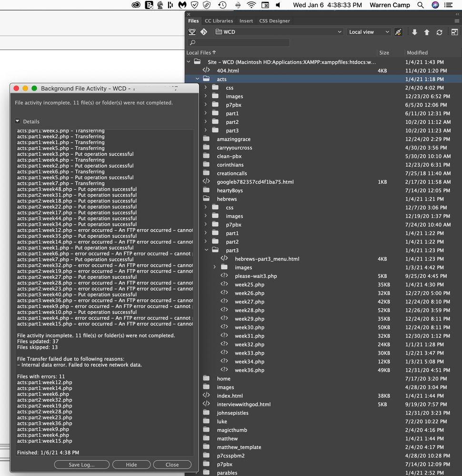Viewport: 462px width, 476px height.
Task: Open Wi-Fi menu bar icon
Action: pyautogui.click(x=251, y=5)
